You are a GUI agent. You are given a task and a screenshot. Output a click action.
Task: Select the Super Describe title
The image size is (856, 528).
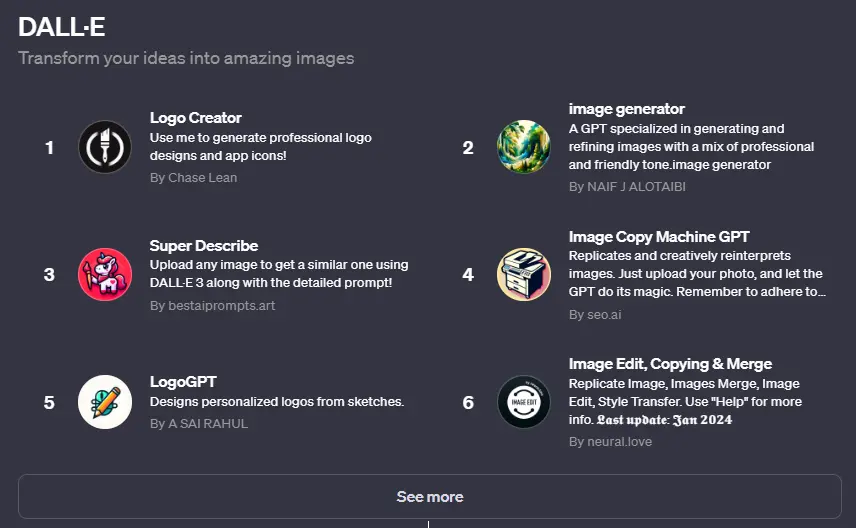click(x=204, y=246)
